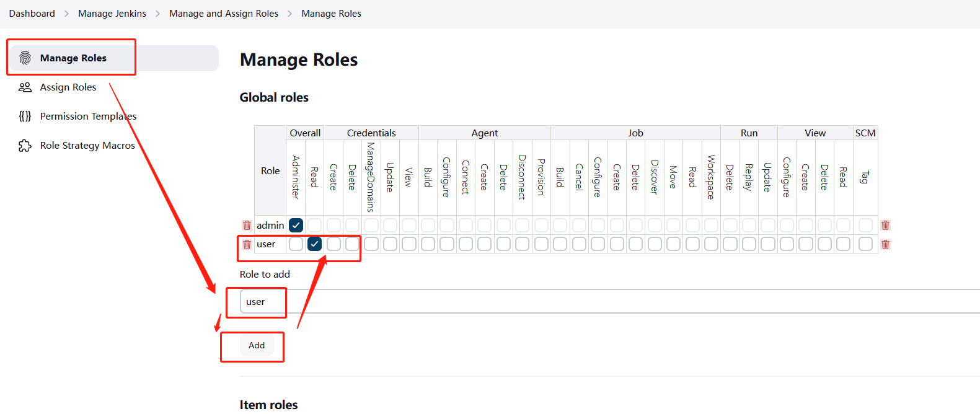980x414 pixels.
Task: Delete admin role using left trash icon
Action: [x=247, y=225]
